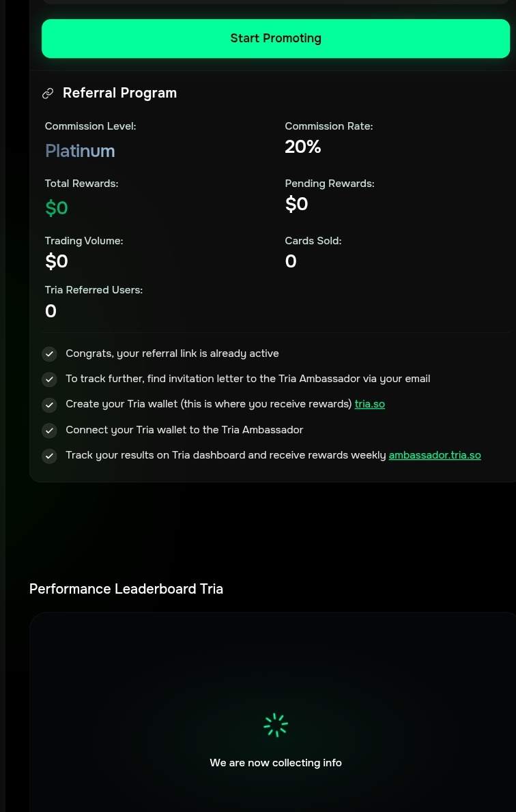Viewport: 516px width, 812px height.
Task: Click the Referral Program heading
Action: pos(119,93)
